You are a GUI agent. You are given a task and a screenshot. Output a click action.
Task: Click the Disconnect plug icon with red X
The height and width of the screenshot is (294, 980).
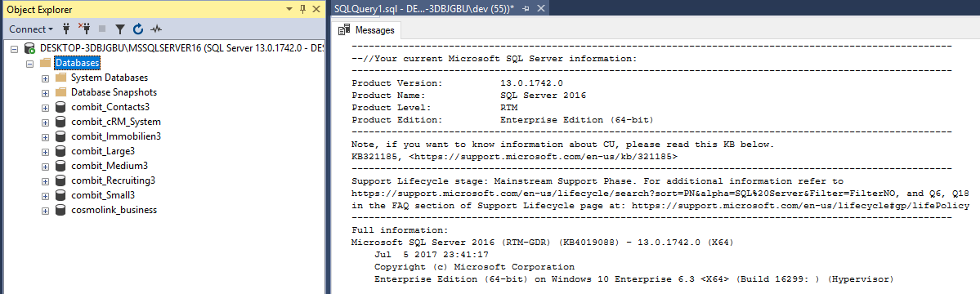(84, 29)
